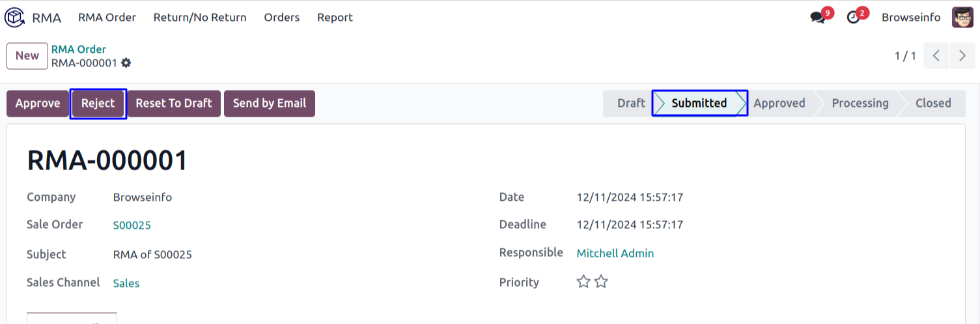Open the activities clock icon

coord(853,18)
